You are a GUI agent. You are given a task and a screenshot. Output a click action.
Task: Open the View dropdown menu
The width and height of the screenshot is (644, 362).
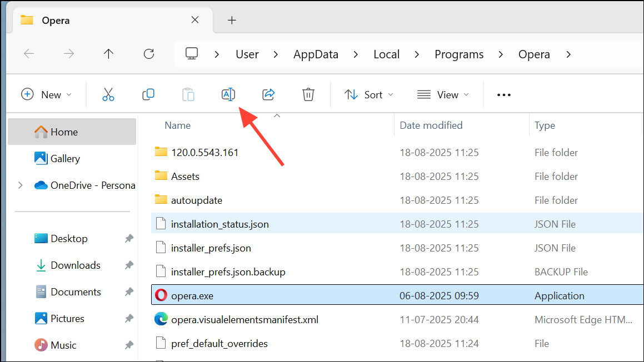(443, 94)
